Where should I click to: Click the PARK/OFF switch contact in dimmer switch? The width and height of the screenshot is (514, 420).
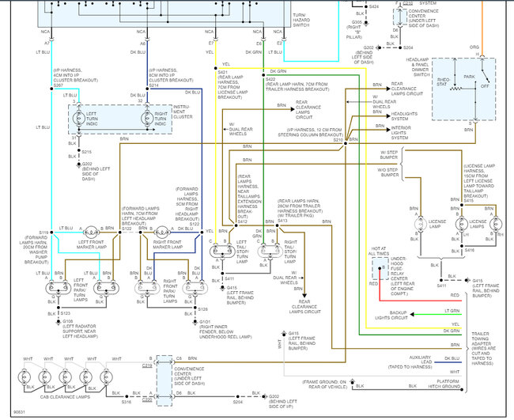485,75
